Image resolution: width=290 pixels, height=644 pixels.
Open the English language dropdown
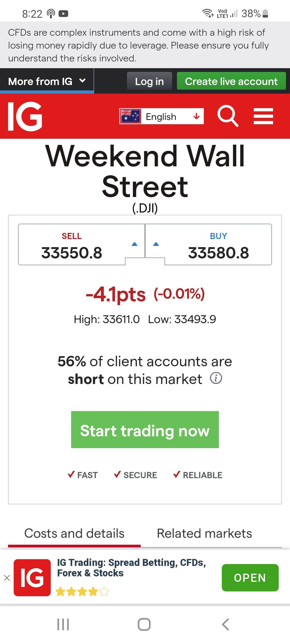pyautogui.click(x=162, y=116)
